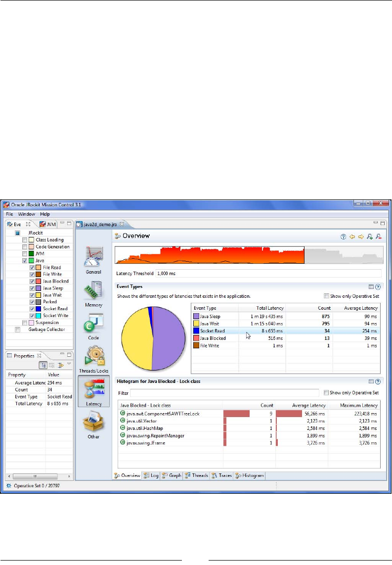The image size is (392, 565).
Task: Switch to the JVM view tab
Action: point(48,224)
